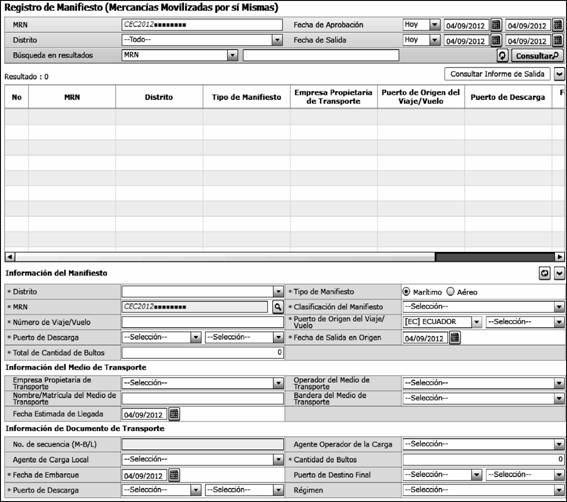Click Nombre/Matrícula del Medio de Transporte field
Image resolution: width=567 pixels, height=502 pixels.
tap(202, 398)
